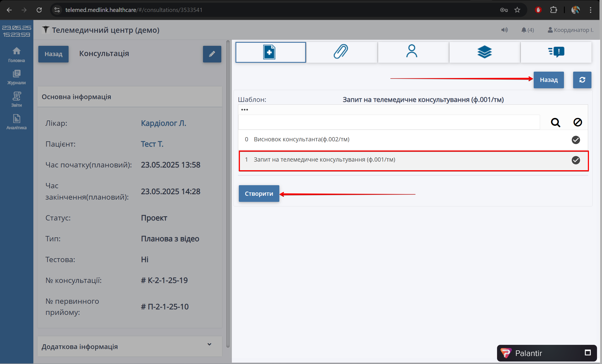
Task: Open the stacked layers tab
Action: click(x=484, y=52)
